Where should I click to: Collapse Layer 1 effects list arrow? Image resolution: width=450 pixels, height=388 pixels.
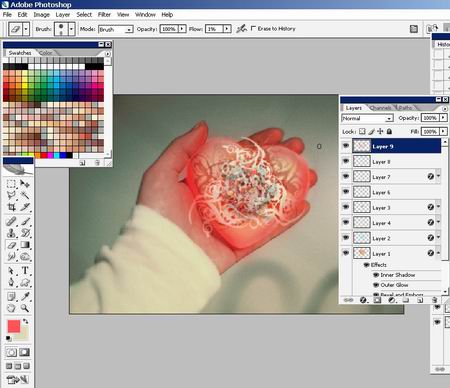[x=438, y=253]
